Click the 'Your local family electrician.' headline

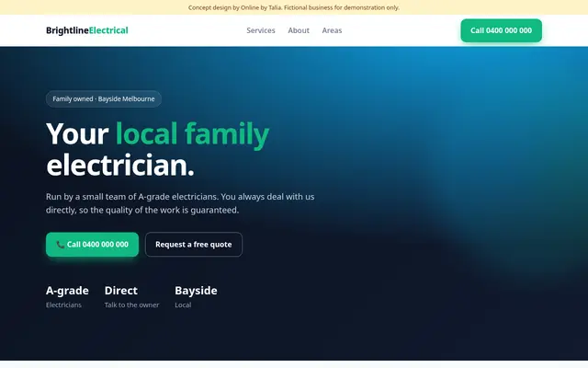click(157, 149)
